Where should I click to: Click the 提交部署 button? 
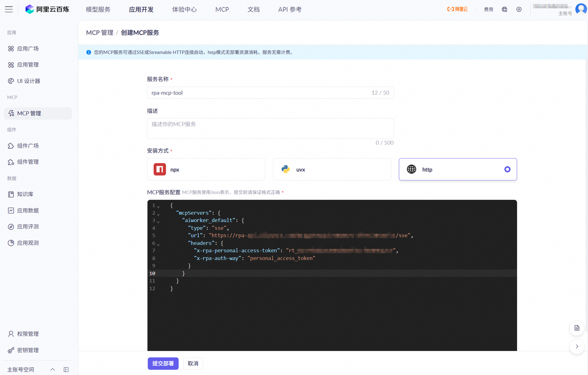[x=163, y=364]
